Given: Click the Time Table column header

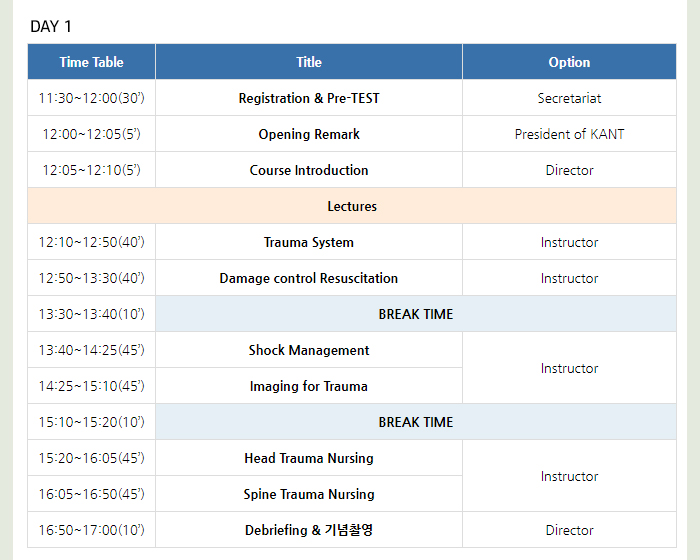Looking at the screenshot, I should pos(92,62).
